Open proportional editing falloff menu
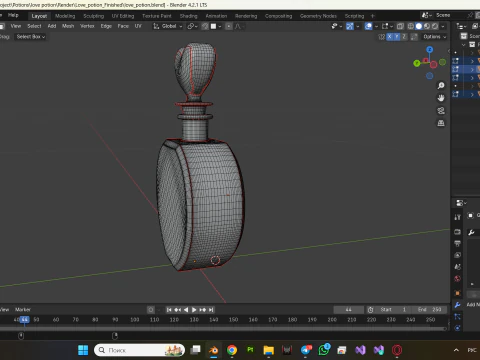This screenshot has width=480, height=360. click(238, 26)
